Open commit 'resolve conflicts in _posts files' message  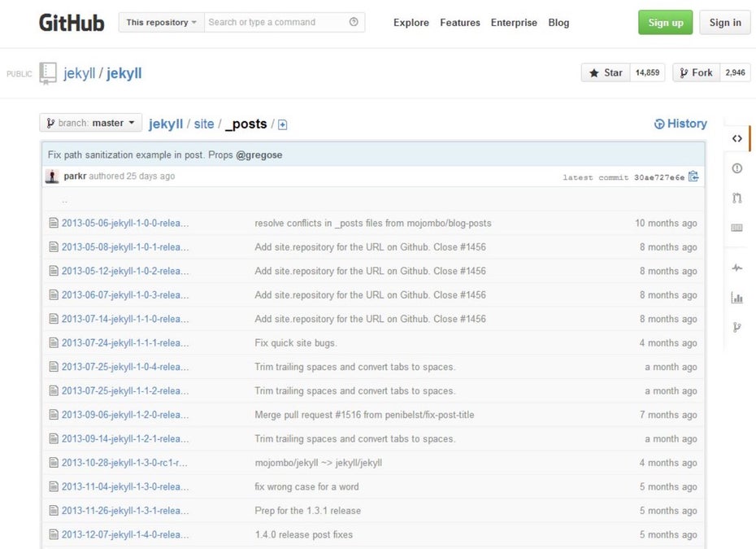pyautogui.click(x=372, y=223)
